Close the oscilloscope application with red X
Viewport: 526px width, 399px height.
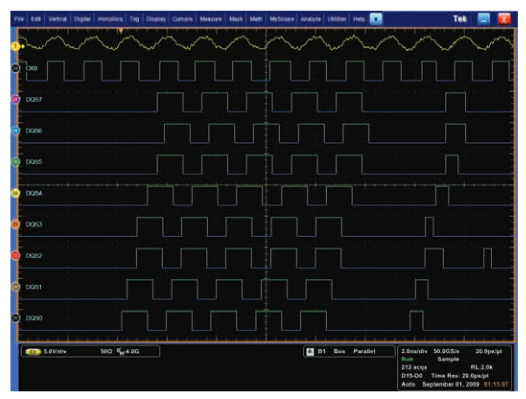click(504, 19)
